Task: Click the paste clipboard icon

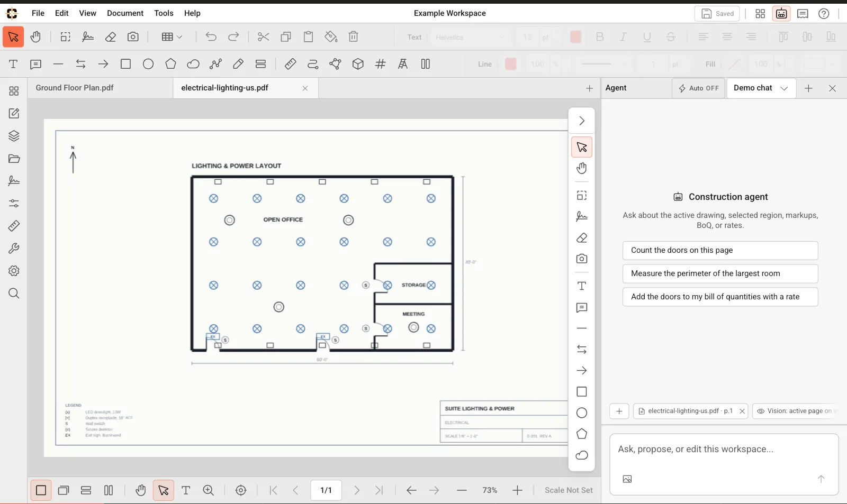Action: point(308,37)
